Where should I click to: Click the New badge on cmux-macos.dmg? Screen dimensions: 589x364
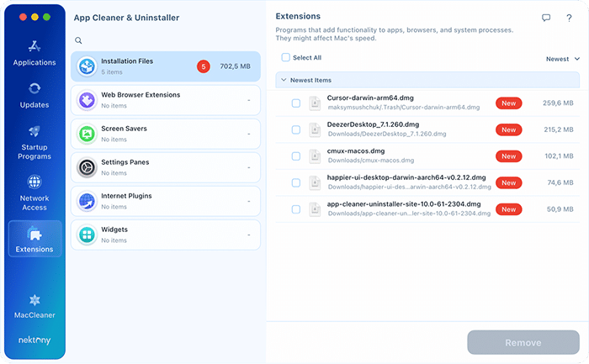coord(508,156)
